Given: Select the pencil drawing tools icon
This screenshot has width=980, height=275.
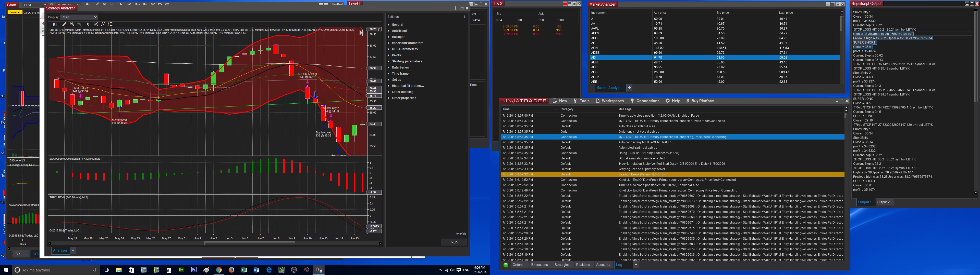Looking at the screenshot, I should click(x=64, y=24).
